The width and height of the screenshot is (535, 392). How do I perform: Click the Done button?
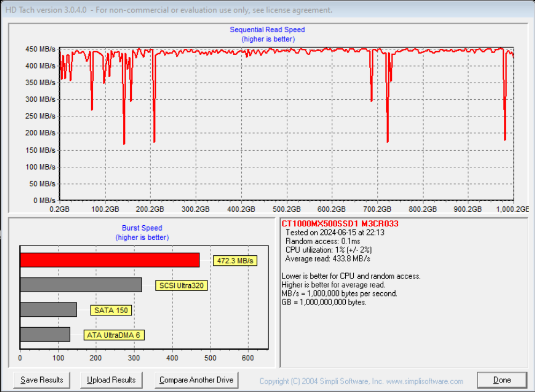pyautogui.click(x=501, y=380)
